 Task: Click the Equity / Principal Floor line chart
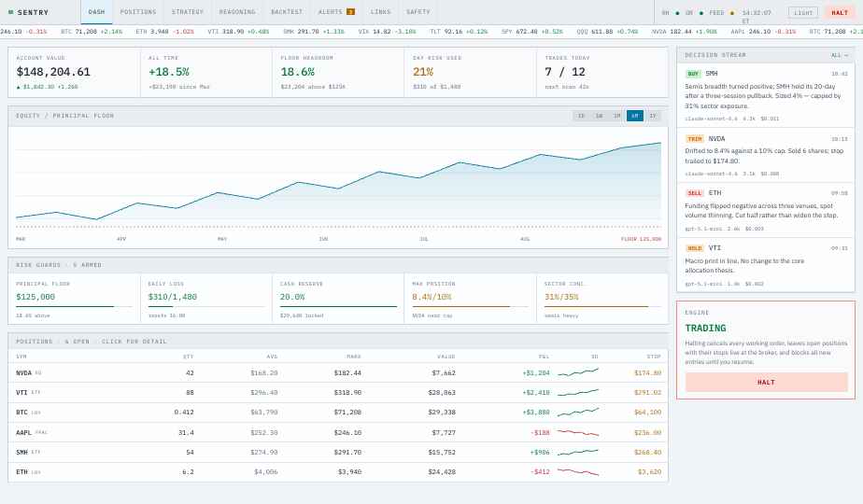[338, 184]
